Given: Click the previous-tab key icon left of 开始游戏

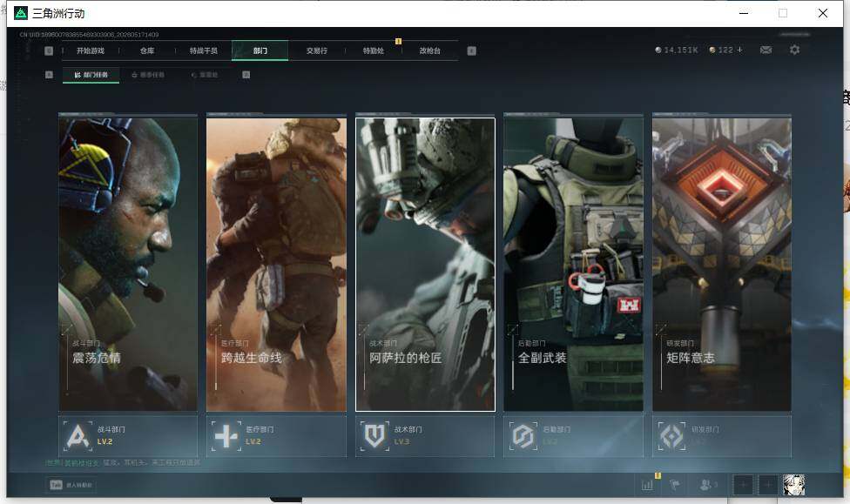Looking at the screenshot, I should tap(49, 50).
